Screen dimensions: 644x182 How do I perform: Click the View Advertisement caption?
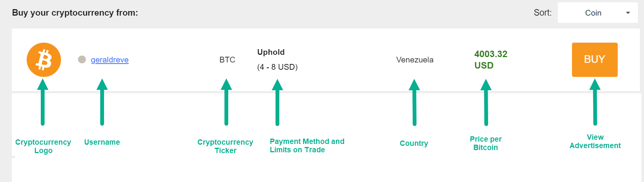595,141
